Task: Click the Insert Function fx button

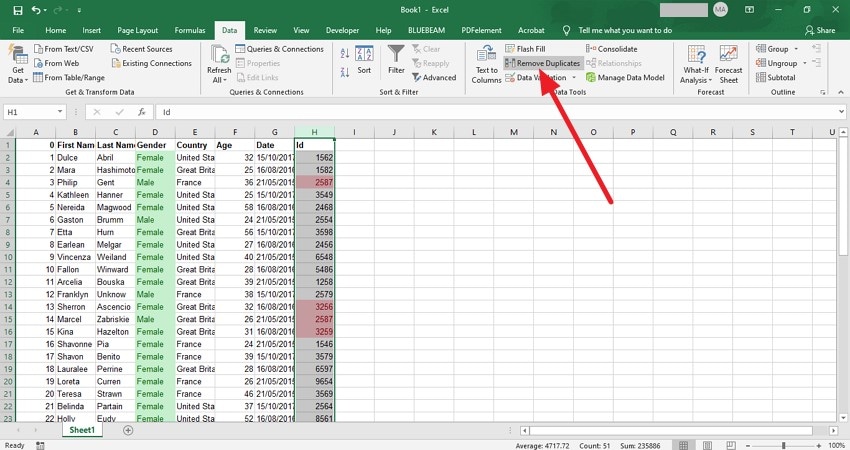Action: click(141, 112)
